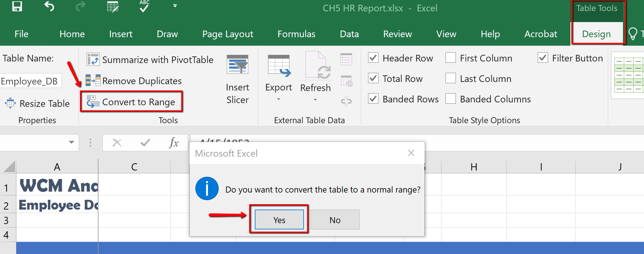Enable the Banded Columns checkbox
Image resolution: width=644 pixels, height=254 pixels.
pos(451,99)
